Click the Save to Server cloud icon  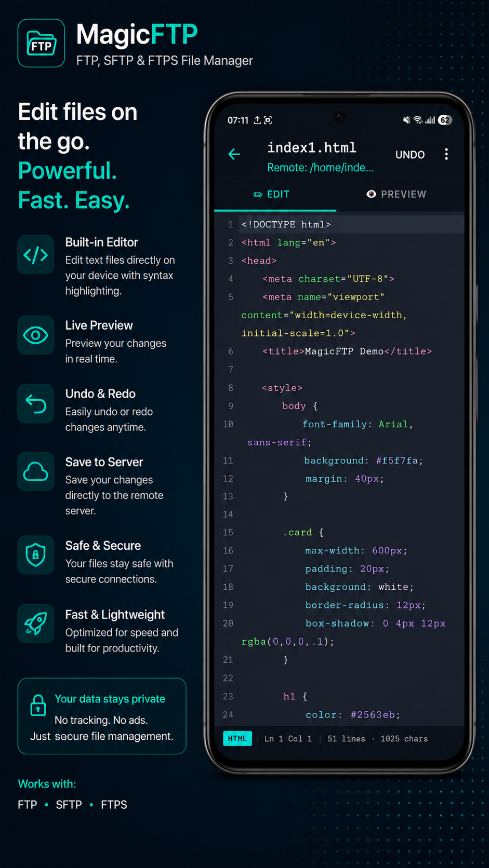click(36, 472)
